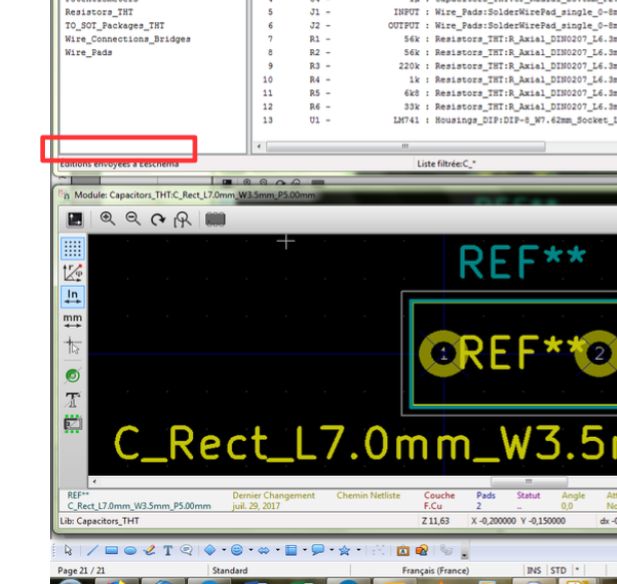Screen dimensions: 617x584
Task: Redraw the footprint view
Action: click(156, 219)
